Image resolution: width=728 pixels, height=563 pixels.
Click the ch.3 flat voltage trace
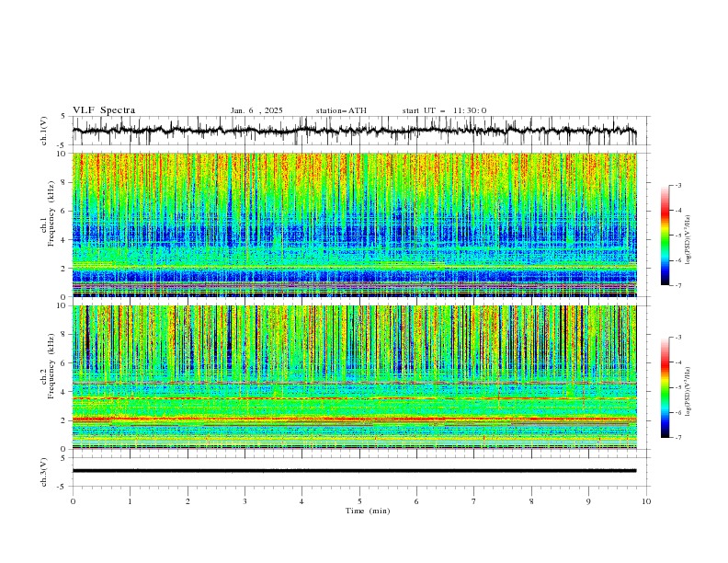354,471
